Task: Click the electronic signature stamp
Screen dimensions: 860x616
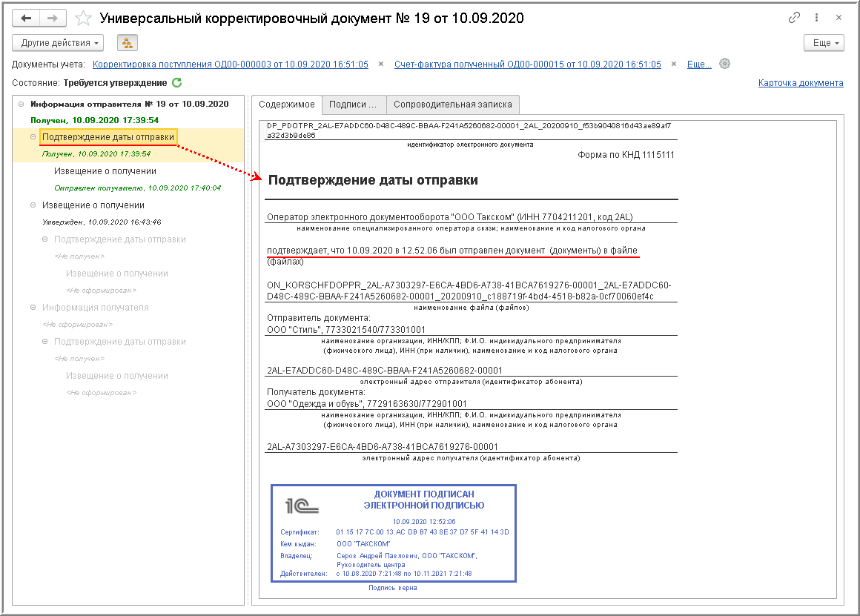Action: pyautogui.click(x=393, y=533)
